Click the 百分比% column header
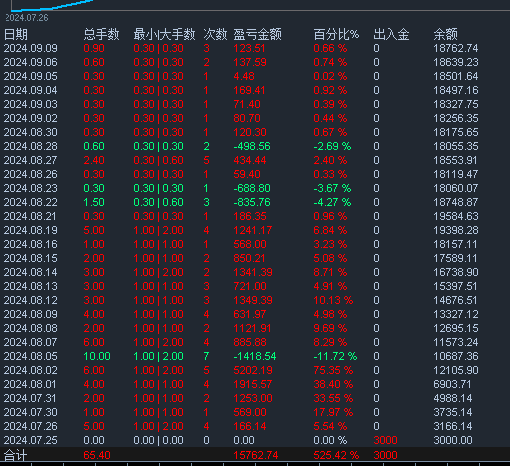The image size is (510, 466). pyautogui.click(x=336, y=34)
